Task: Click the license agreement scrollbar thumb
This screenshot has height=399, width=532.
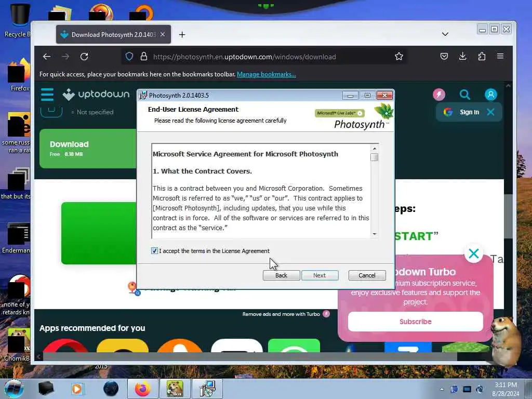Action: pyautogui.click(x=374, y=157)
